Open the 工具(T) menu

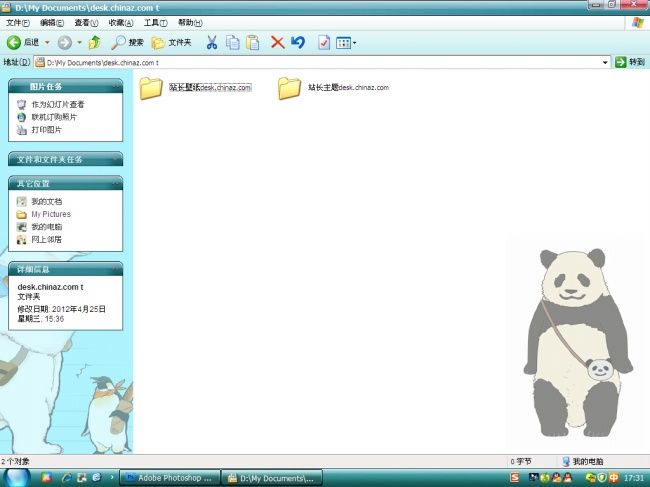[x=154, y=22]
